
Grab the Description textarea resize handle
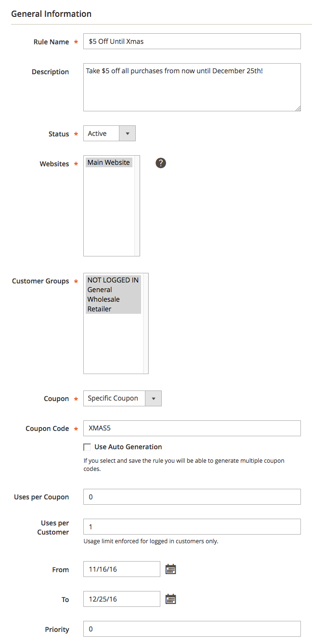298,108
